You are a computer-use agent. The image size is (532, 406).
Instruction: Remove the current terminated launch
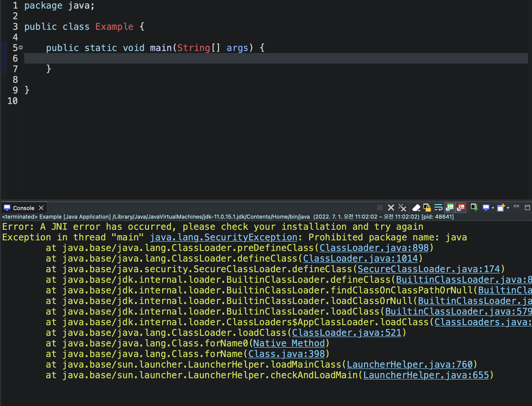pos(391,208)
